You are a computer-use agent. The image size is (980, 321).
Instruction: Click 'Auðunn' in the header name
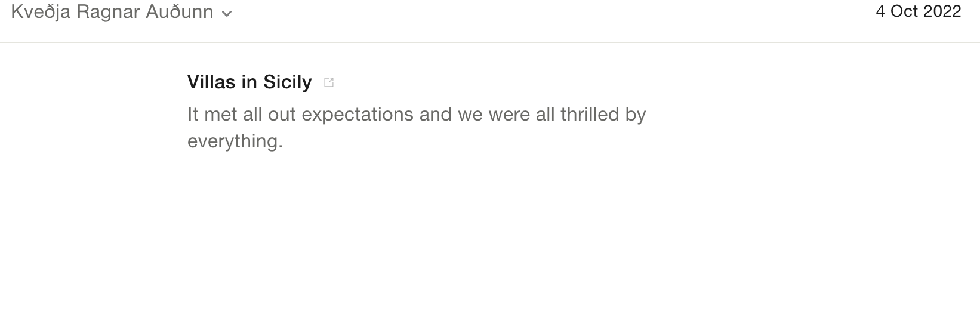pos(180,12)
